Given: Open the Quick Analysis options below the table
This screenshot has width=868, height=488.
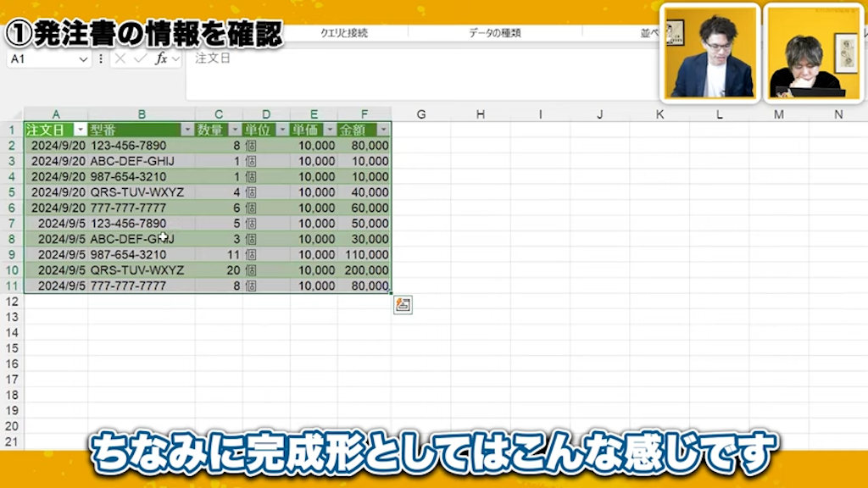Looking at the screenshot, I should pyautogui.click(x=403, y=306).
